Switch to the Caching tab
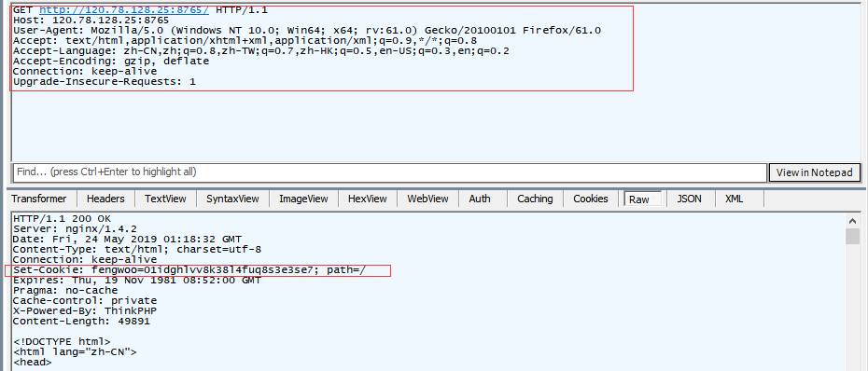Viewport: 868px width, 371px height. click(x=535, y=199)
